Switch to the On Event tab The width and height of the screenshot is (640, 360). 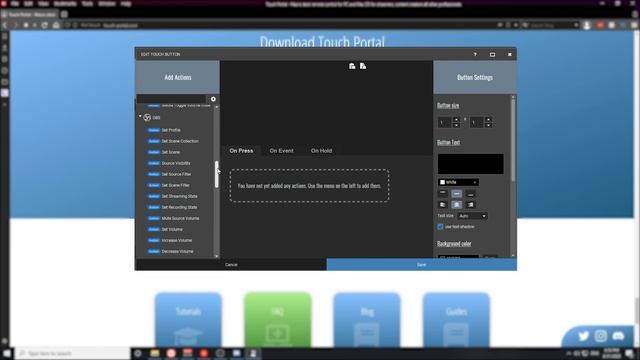[281, 151]
